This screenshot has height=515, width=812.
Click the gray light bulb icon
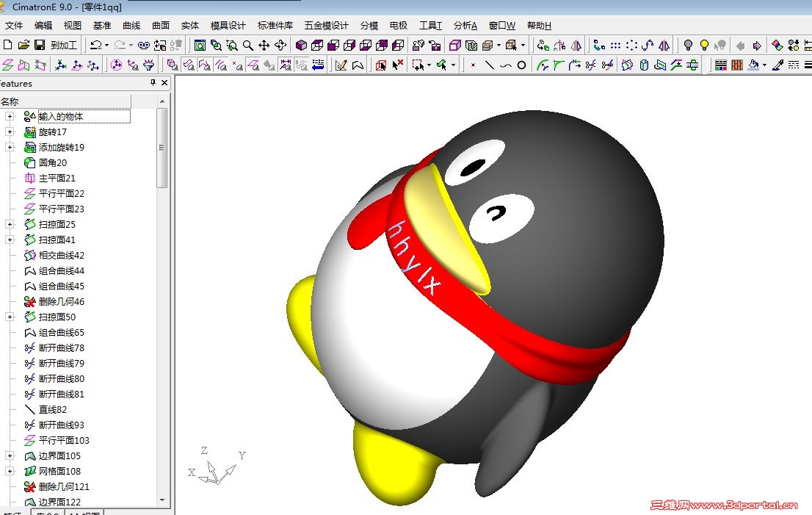[688, 45]
